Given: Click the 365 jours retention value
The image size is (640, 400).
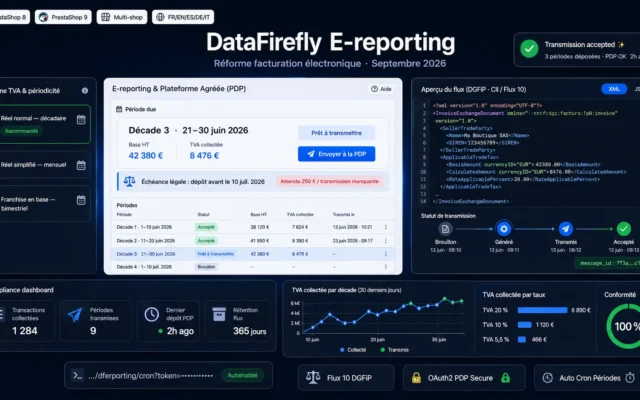Looking at the screenshot, I should click(x=249, y=331).
